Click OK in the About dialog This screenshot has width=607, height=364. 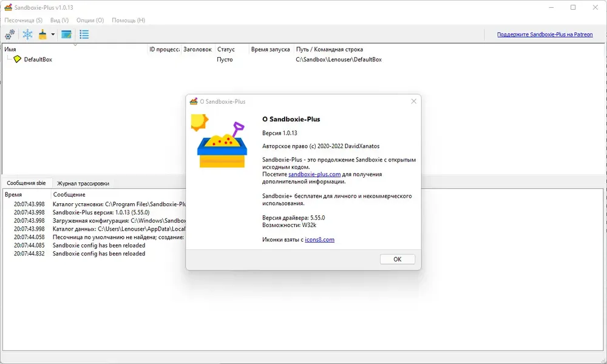coord(397,259)
